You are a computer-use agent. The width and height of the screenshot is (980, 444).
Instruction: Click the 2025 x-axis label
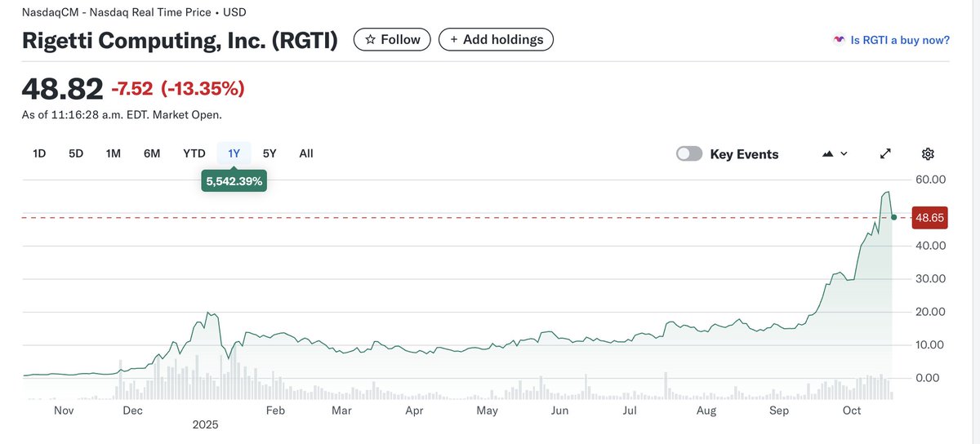(206, 425)
